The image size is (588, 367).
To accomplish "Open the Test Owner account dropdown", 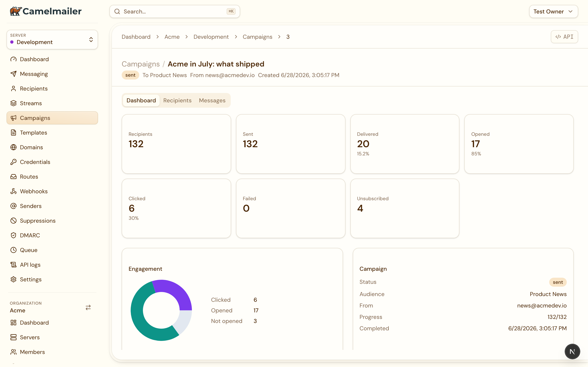I will click(553, 11).
